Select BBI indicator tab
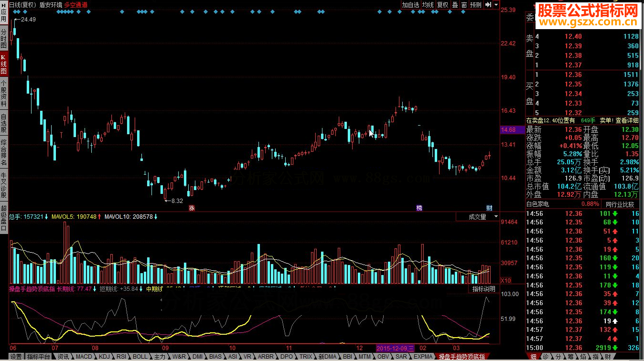 point(347,357)
